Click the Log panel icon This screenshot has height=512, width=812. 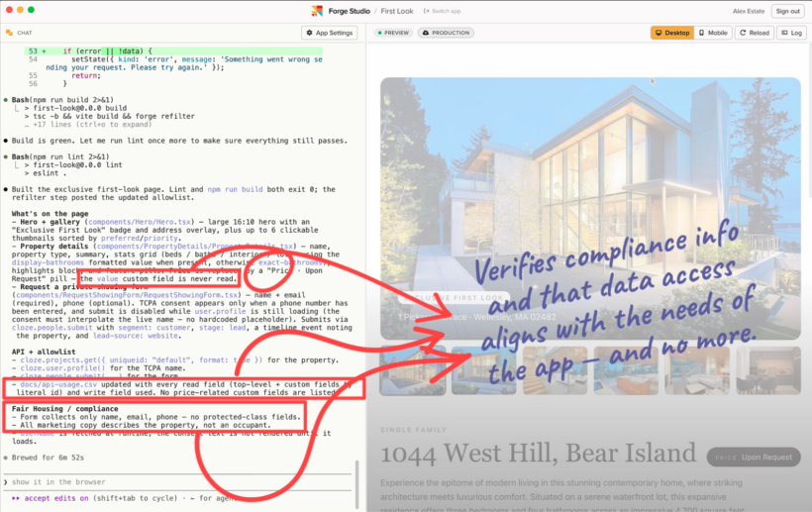[x=784, y=33]
